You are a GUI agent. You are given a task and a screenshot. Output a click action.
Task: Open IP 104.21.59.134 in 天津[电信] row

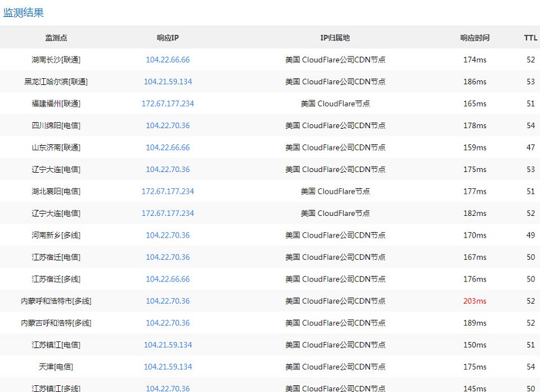(167, 367)
